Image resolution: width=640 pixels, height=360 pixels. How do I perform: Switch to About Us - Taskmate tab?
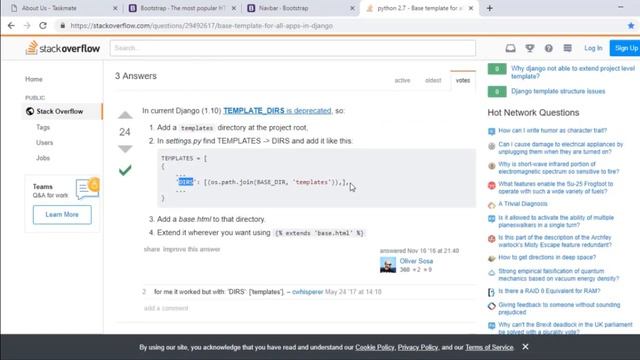pyautogui.click(x=49, y=8)
